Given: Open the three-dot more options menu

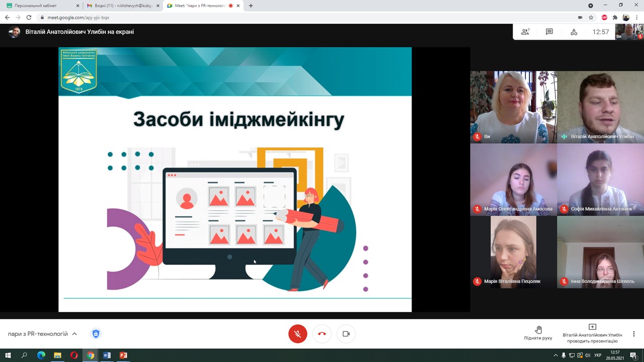Looking at the screenshot, I should tap(633, 334).
